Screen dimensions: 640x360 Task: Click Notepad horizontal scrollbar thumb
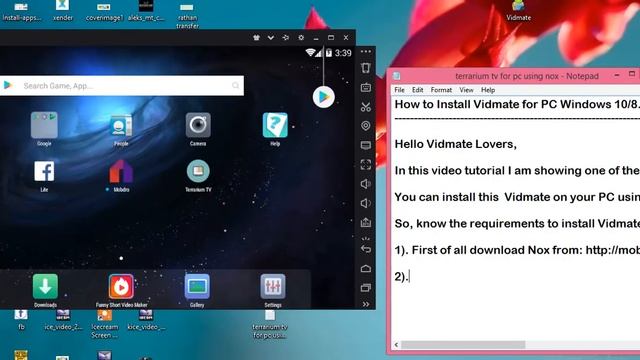[463, 345]
